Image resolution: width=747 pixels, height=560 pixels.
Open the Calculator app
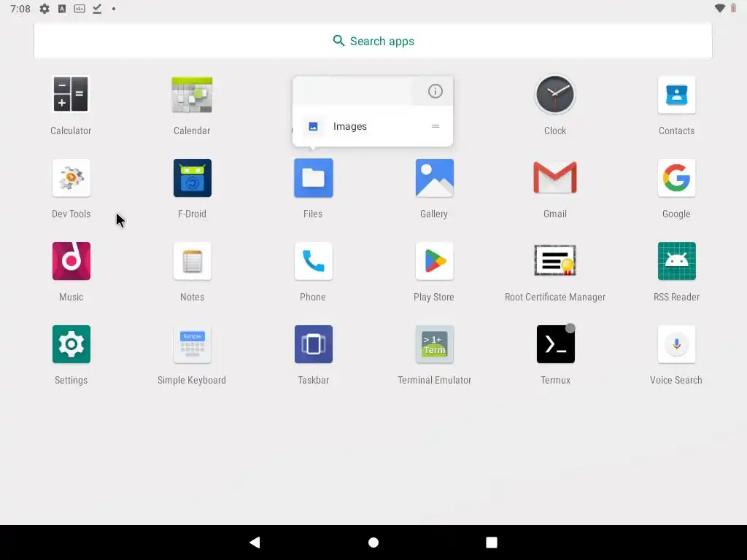click(71, 94)
